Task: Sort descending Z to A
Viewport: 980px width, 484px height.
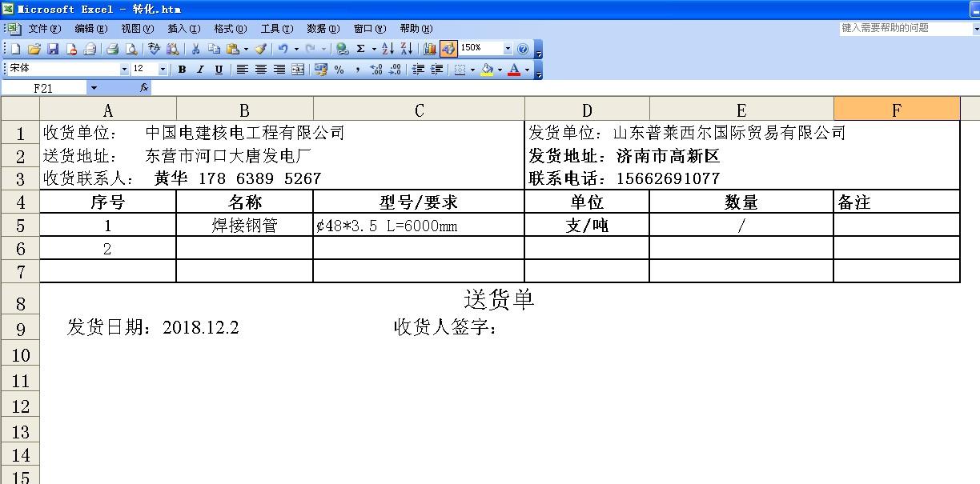Action: pos(406,49)
